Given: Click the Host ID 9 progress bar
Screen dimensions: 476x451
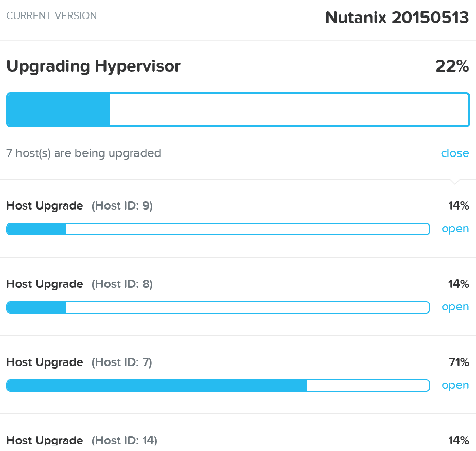Looking at the screenshot, I should tap(218, 229).
